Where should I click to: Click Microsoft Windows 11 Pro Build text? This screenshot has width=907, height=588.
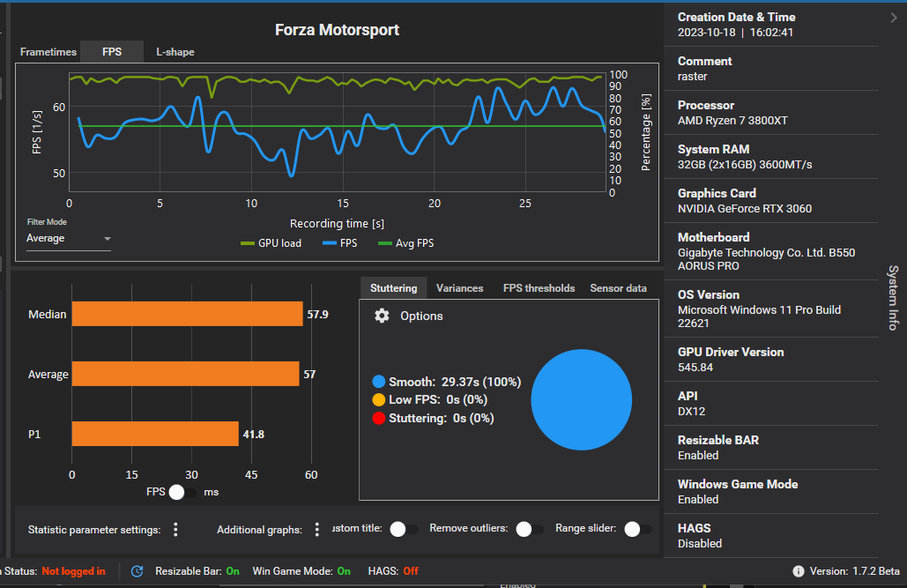pos(759,316)
